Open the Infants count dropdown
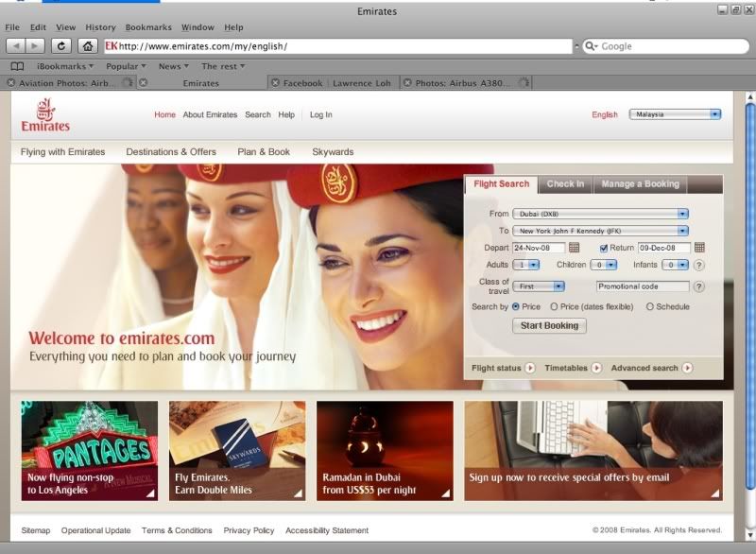Image resolution: width=756 pixels, height=554 pixels. [675, 265]
